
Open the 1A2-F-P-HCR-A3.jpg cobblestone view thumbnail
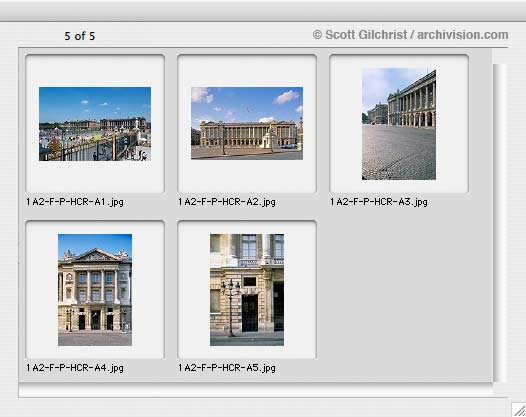pos(399,124)
